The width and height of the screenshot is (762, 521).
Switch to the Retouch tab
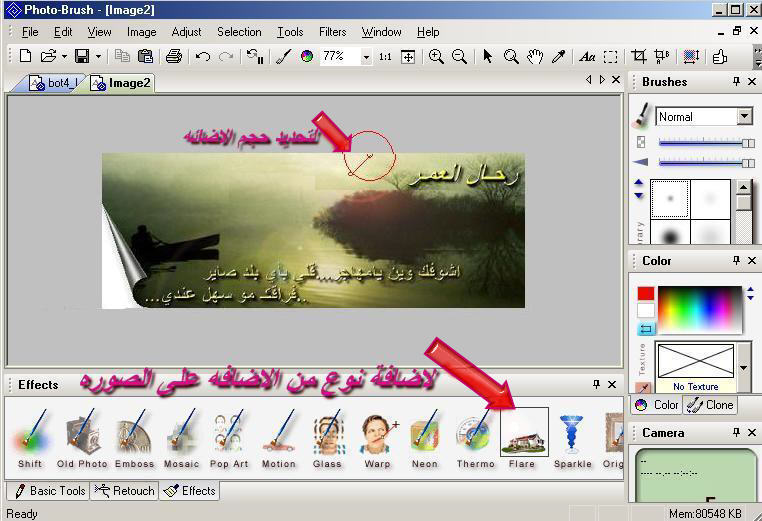coord(124,491)
